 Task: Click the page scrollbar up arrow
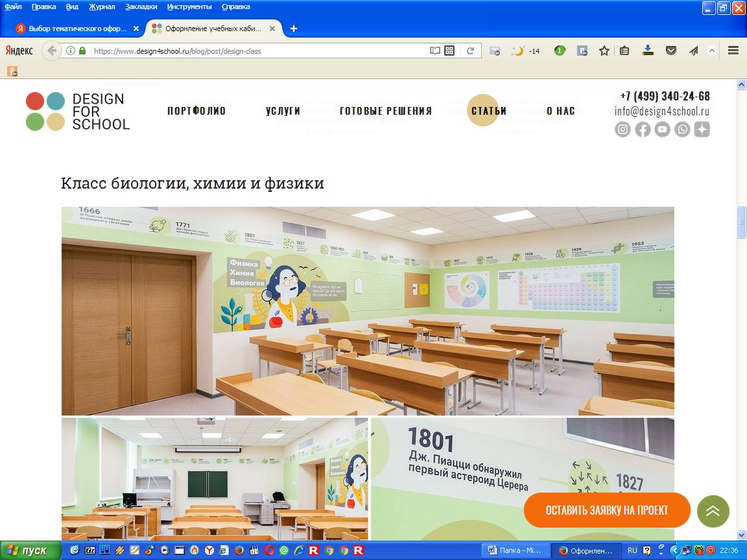(741, 85)
